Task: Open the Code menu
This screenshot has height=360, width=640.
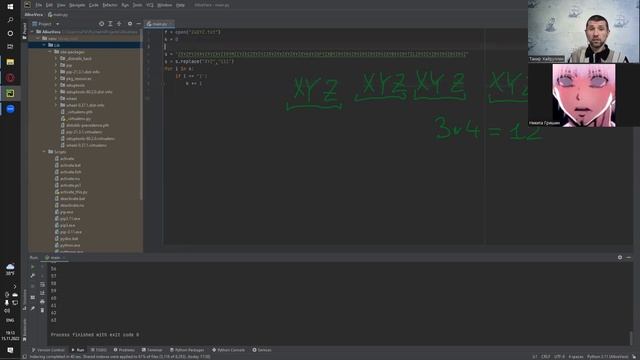Action: point(94,5)
